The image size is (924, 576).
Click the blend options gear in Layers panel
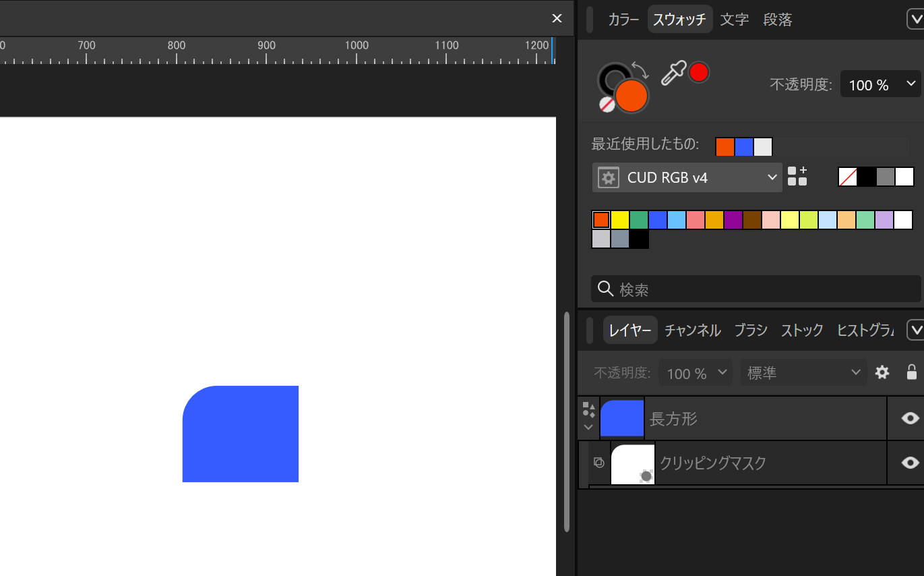tap(882, 372)
